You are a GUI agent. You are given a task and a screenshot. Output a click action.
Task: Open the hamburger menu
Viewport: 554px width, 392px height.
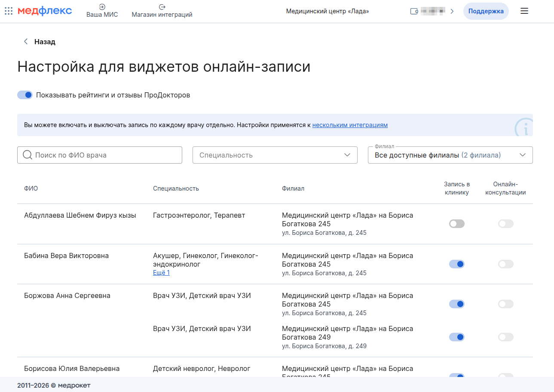(x=524, y=11)
